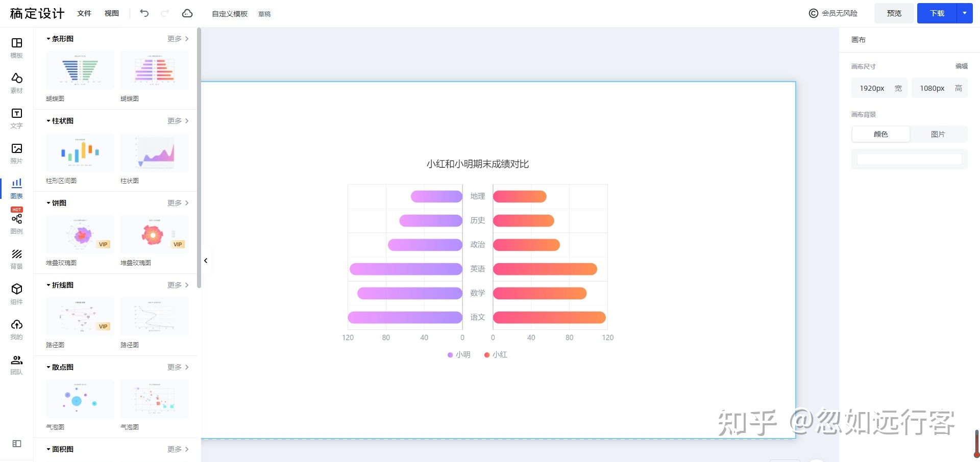Open the 组件 components sidebar panel
The image size is (980, 462).
pos(17,294)
